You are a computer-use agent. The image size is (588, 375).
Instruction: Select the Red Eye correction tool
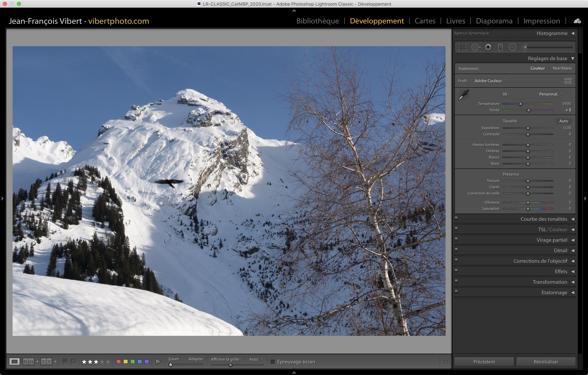(x=488, y=47)
